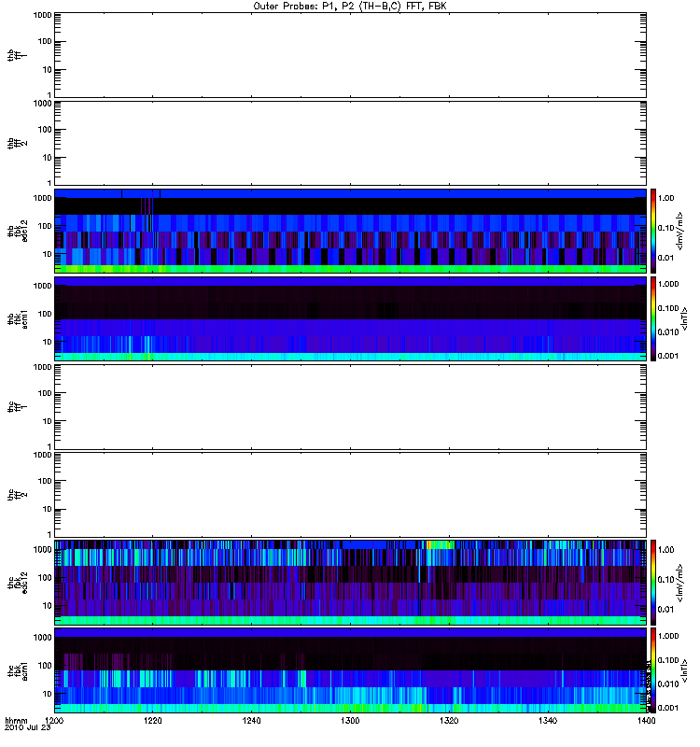Screen dimensions: 700x747
Task: Click the 'thc fff 1' panel axis label
Action: click(17, 407)
